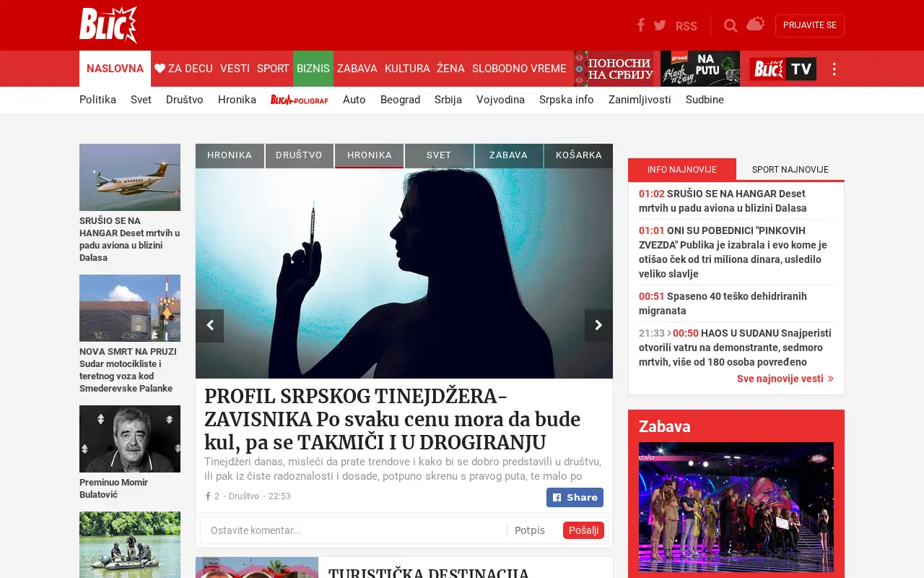Open the Vojvodina subsection link
Screen dimensions: 924x578
(x=500, y=100)
